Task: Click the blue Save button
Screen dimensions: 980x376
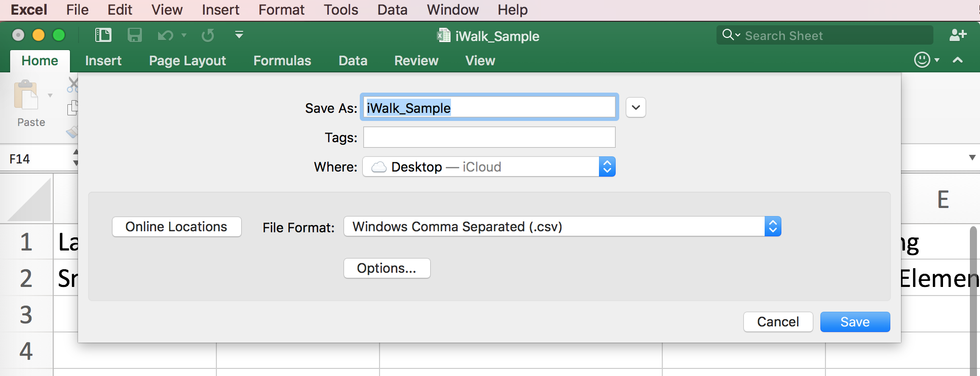Action: [855, 322]
